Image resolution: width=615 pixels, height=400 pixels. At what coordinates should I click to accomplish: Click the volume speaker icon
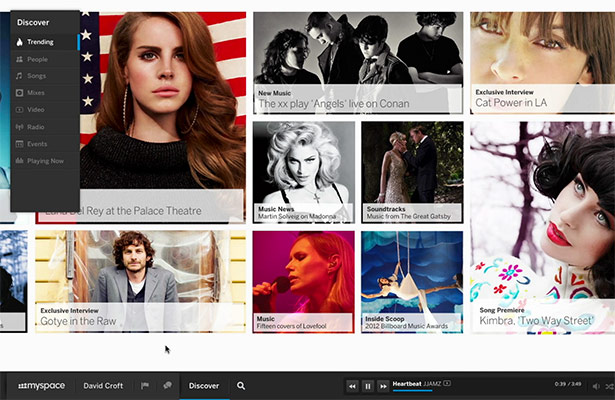coord(596,386)
